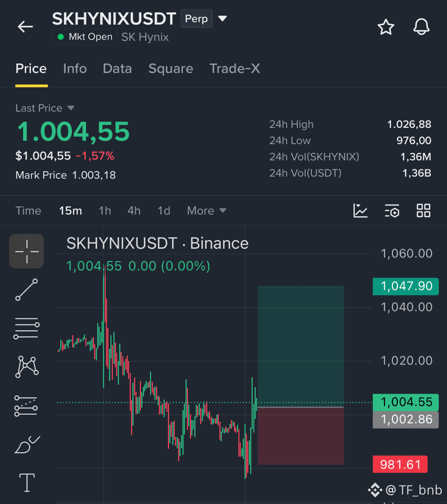Viewport: 447px width, 504px height.
Task: Tap the SKHYNIXUSDT · Binance chart title
Action: 157,243
